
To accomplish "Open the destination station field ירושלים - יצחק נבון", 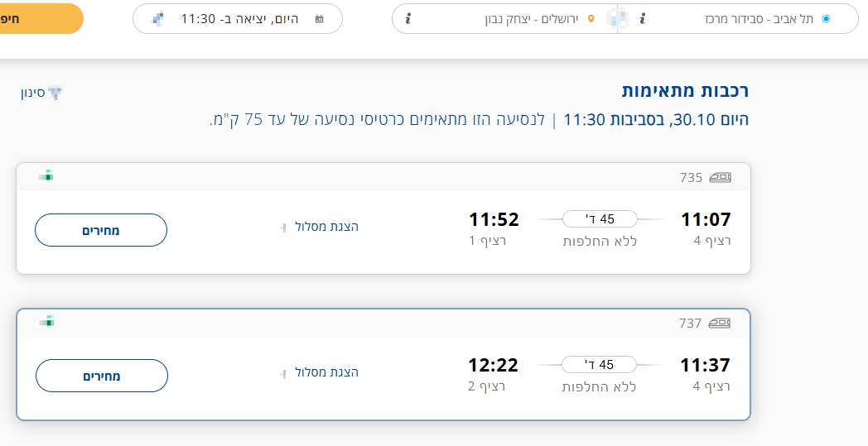I will pyautogui.click(x=530, y=18).
